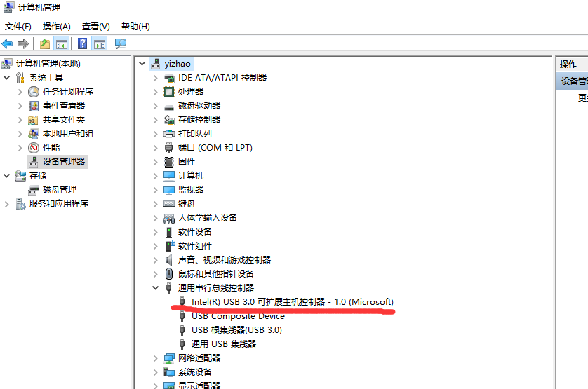
Task: Toggle the show/hide console tree icon
Action: tap(62, 44)
